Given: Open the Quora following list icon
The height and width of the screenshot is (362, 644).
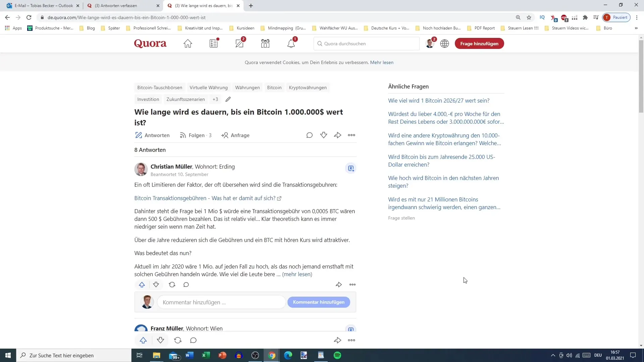Looking at the screenshot, I should coord(214,43).
